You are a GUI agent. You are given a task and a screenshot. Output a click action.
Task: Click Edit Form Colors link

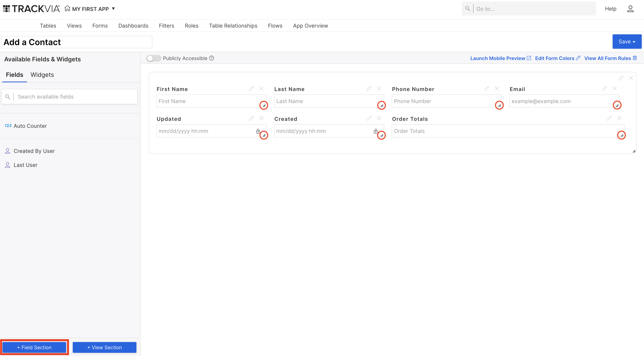pyautogui.click(x=557, y=58)
